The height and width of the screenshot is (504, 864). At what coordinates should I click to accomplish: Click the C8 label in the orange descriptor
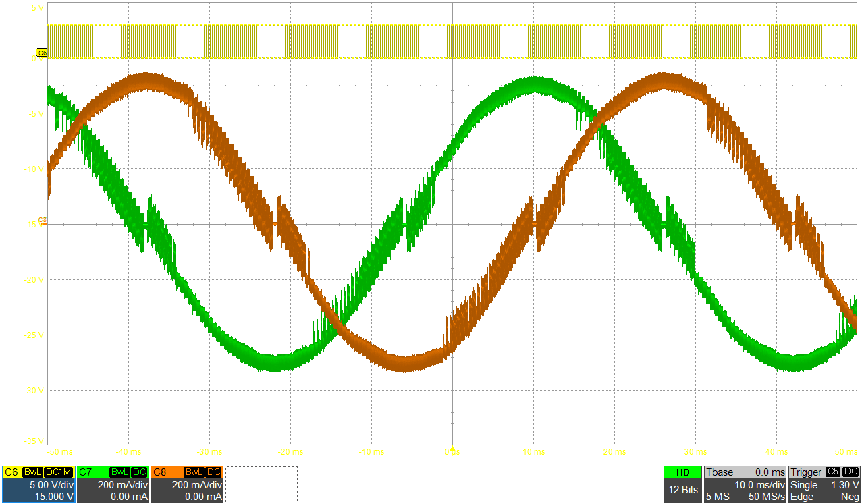(x=160, y=472)
